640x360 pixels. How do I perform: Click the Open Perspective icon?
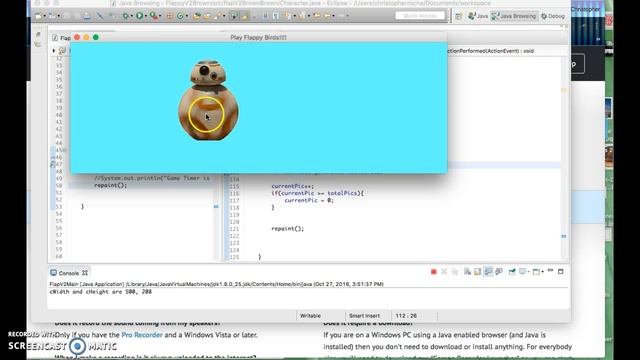tap(459, 16)
